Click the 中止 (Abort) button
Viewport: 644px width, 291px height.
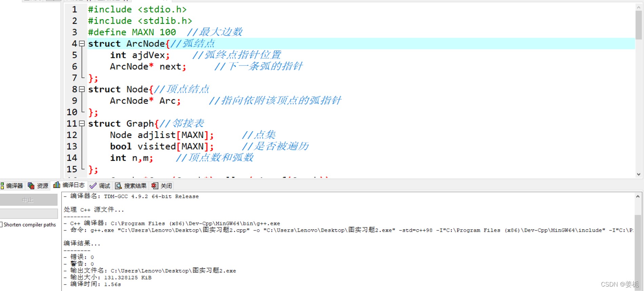click(x=28, y=200)
